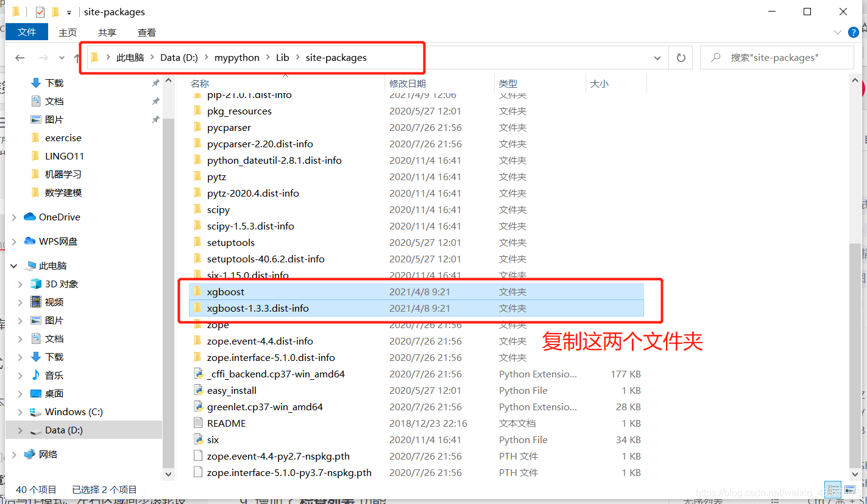Screen dimensions: 867x504
Task: Select python_dateutil-2.8.1.dist-info folder name
Action: click(274, 160)
